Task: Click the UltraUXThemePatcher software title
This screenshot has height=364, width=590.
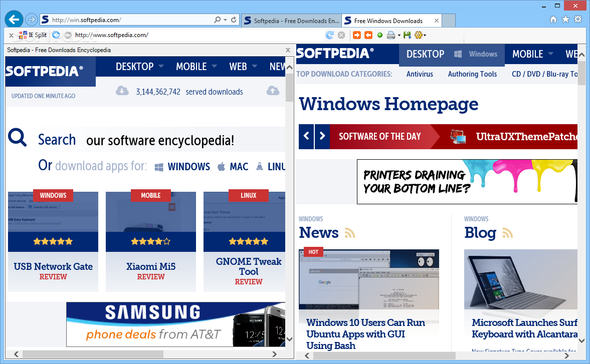Action: (526, 136)
